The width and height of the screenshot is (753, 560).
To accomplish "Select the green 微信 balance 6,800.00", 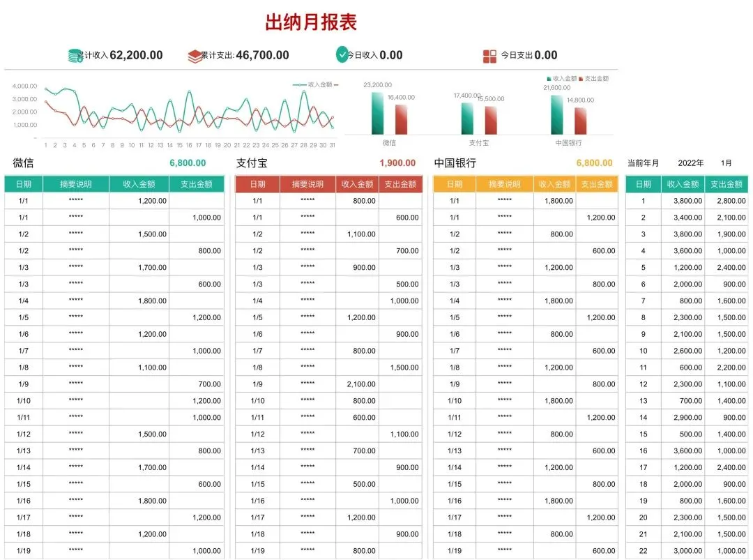I will (188, 162).
